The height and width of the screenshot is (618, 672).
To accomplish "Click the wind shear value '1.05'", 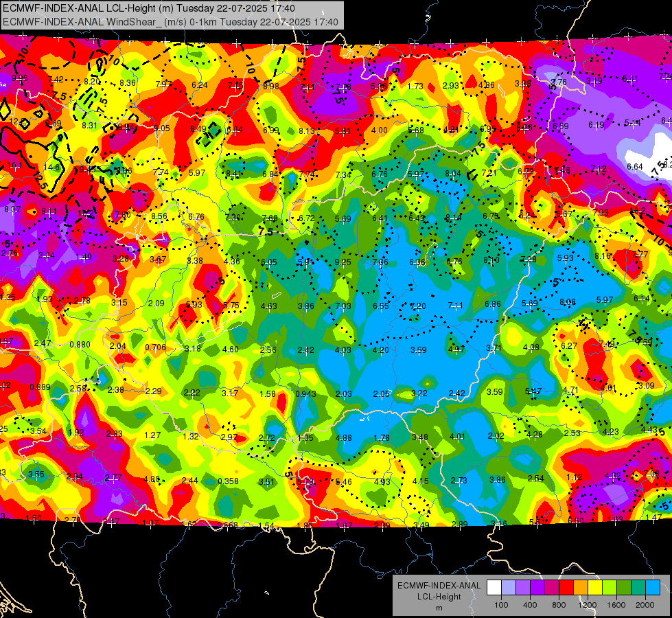I will click(305, 437).
